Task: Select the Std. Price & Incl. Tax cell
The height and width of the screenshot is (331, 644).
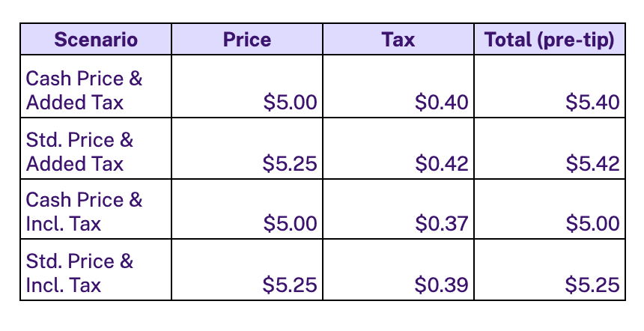Action: click(x=96, y=270)
